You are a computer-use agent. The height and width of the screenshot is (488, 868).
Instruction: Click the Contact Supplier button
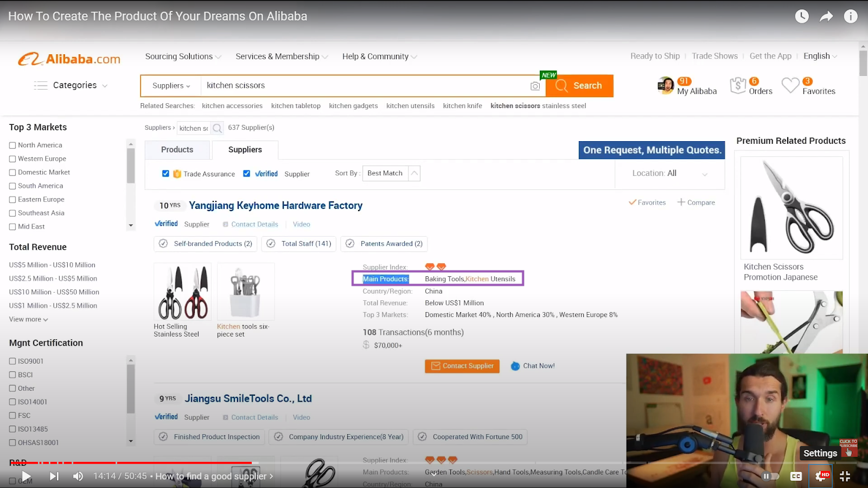point(462,366)
